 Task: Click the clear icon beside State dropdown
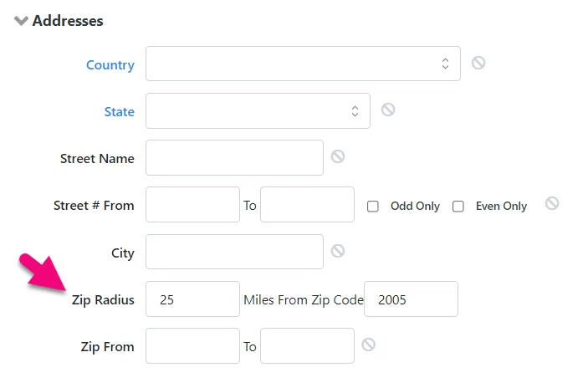point(388,110)
